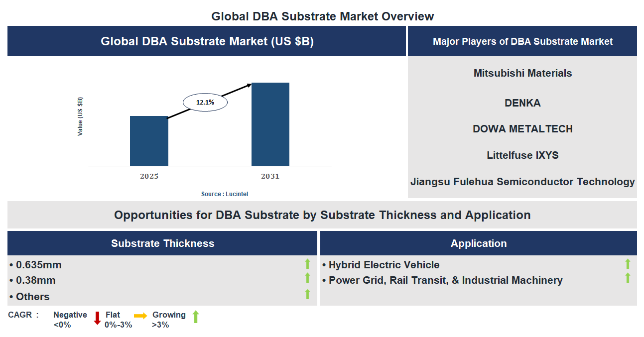Select the 2025 axis label

pyautogui.click(x=149, y=176)
